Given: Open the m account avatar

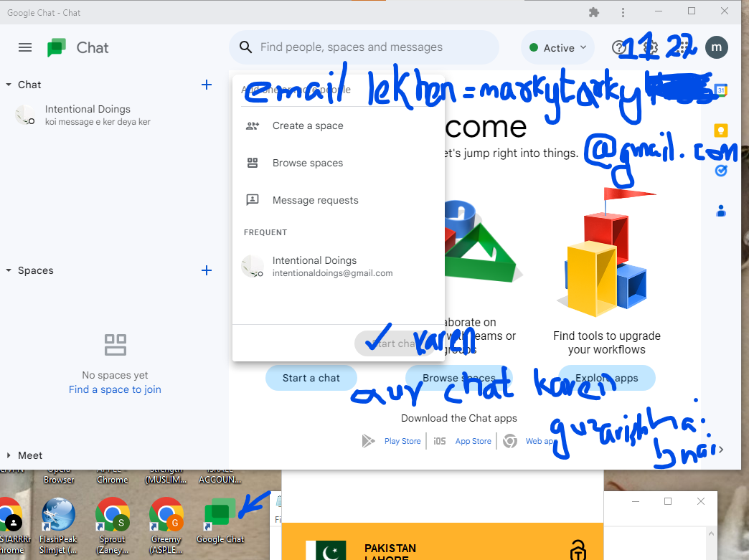Looking at the screenshot, I should [716, 47].
